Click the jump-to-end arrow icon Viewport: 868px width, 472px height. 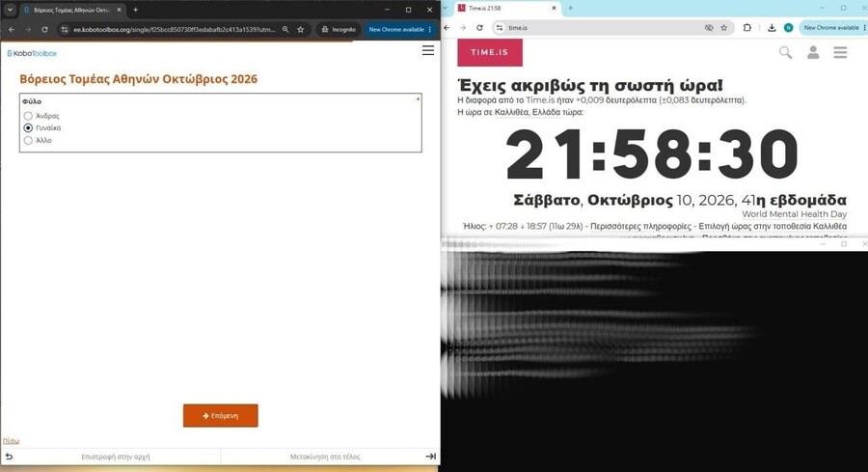[x=431, y=457]
